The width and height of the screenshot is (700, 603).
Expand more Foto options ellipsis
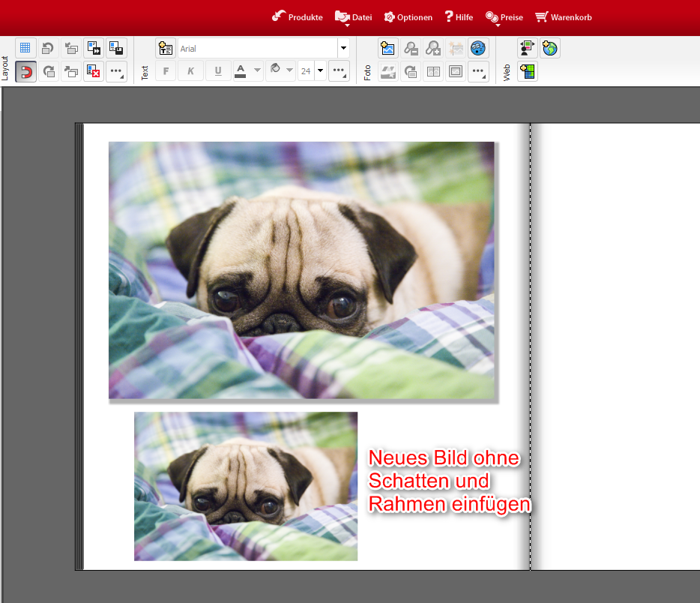[479, 72]
